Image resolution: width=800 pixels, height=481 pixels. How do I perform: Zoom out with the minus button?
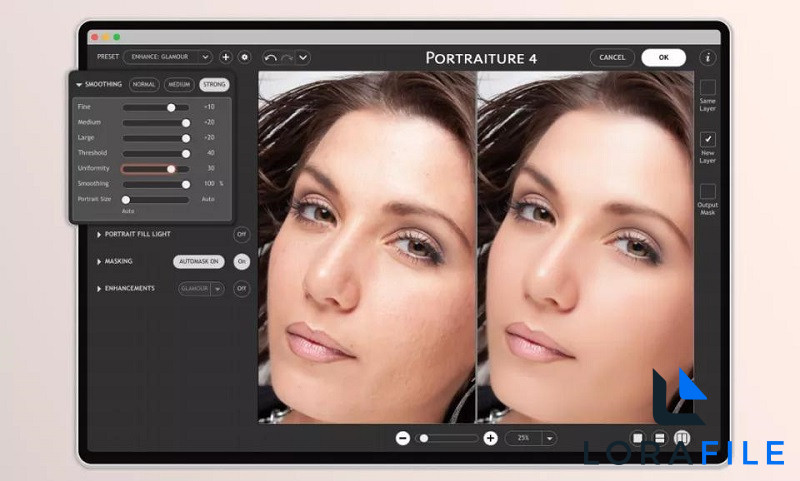click(x=403, y=438)
